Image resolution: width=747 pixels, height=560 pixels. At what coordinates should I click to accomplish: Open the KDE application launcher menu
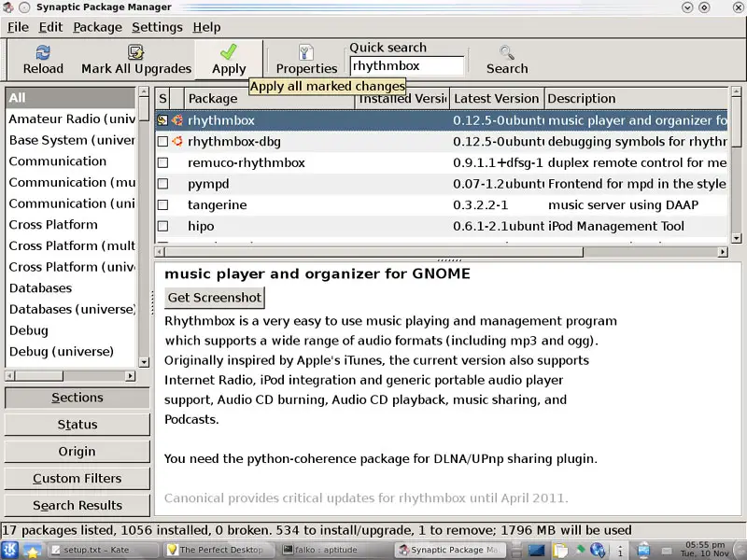click(x=9, y=550)
